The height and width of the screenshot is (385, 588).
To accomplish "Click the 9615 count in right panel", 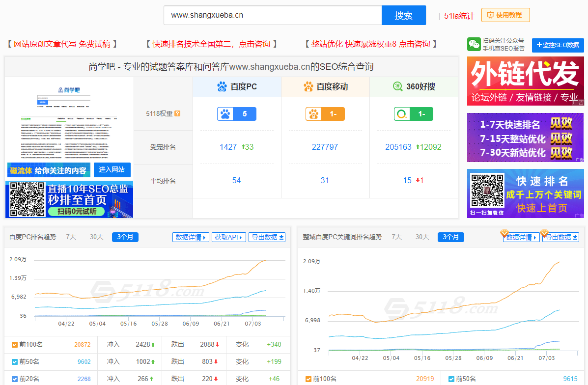I will tap(570, 379).
